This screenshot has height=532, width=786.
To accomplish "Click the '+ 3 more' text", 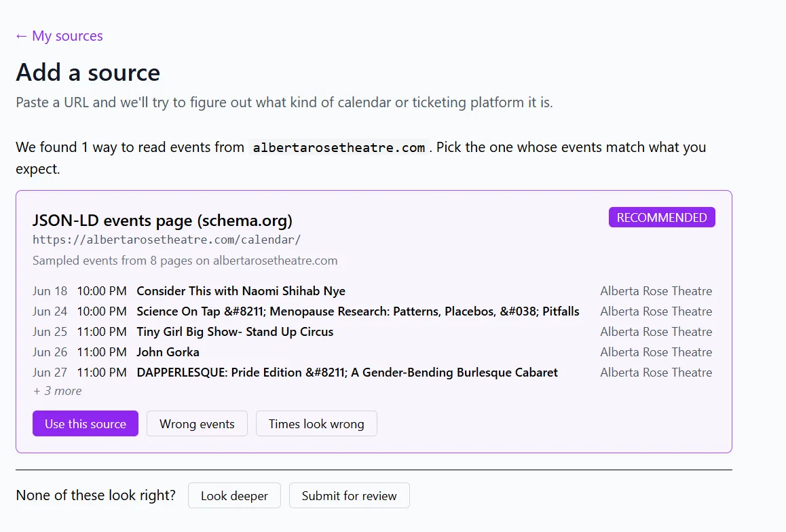I will click(x=57, y=391).
